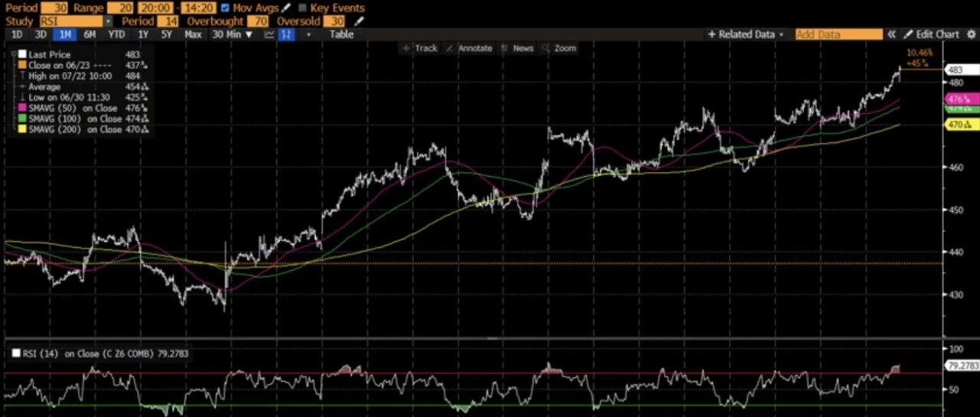Click the double left chevron icon
The width and height of the screenshot is (980, 417).
point(891,34)
